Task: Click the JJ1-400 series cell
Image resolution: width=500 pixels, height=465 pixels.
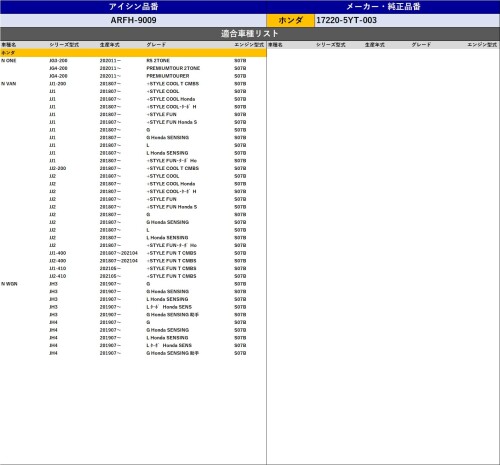Action: [x=57, y=253]
